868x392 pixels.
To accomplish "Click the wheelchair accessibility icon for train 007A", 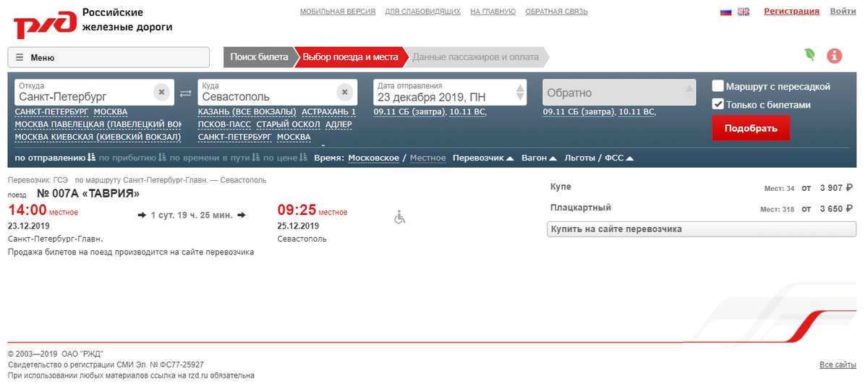I will [x=399, y=217].
